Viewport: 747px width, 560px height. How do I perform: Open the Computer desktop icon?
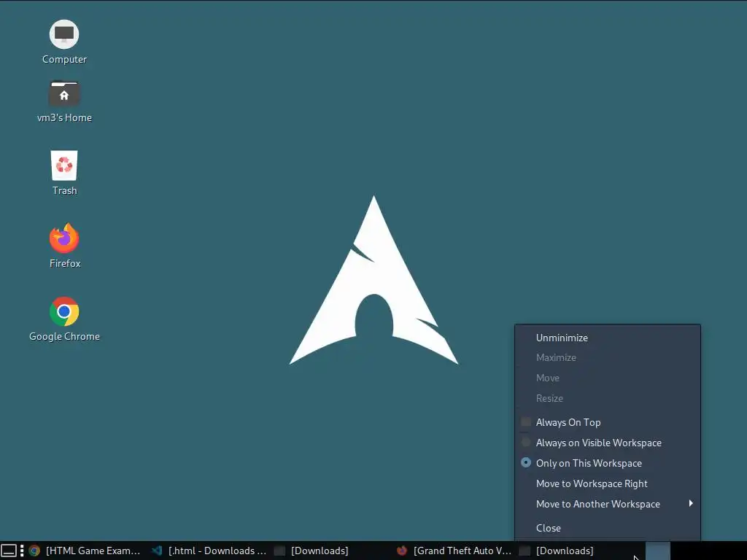point(64,42)
